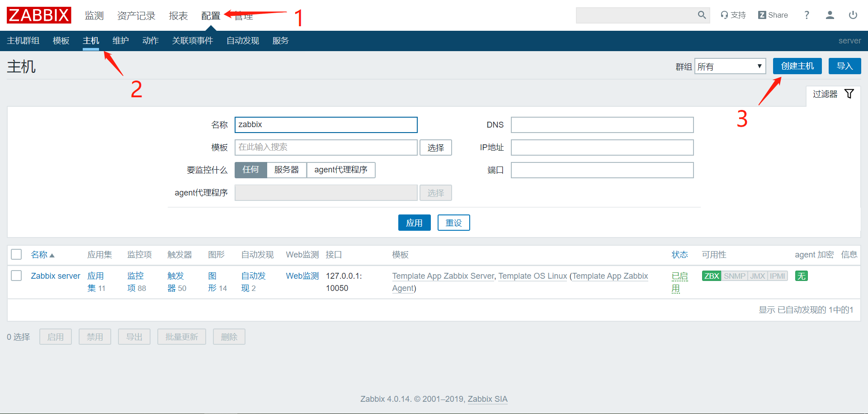The height and width of the screenshot is (414, 868).
Task: Switch to 主机 submenu
Action: click(91, 41)
